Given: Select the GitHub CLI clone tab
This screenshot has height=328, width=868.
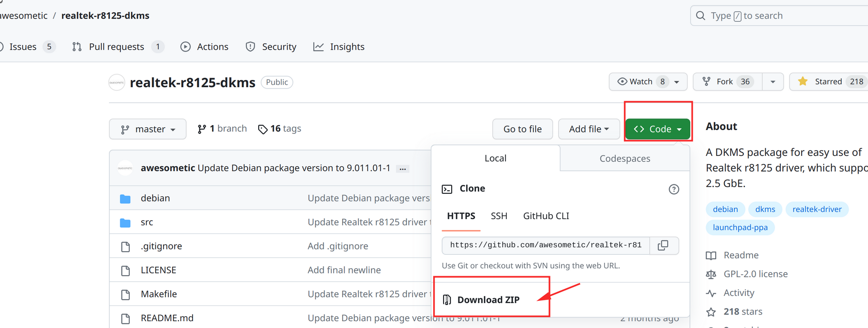Looking at the screenshot, I should pos(546,216).
